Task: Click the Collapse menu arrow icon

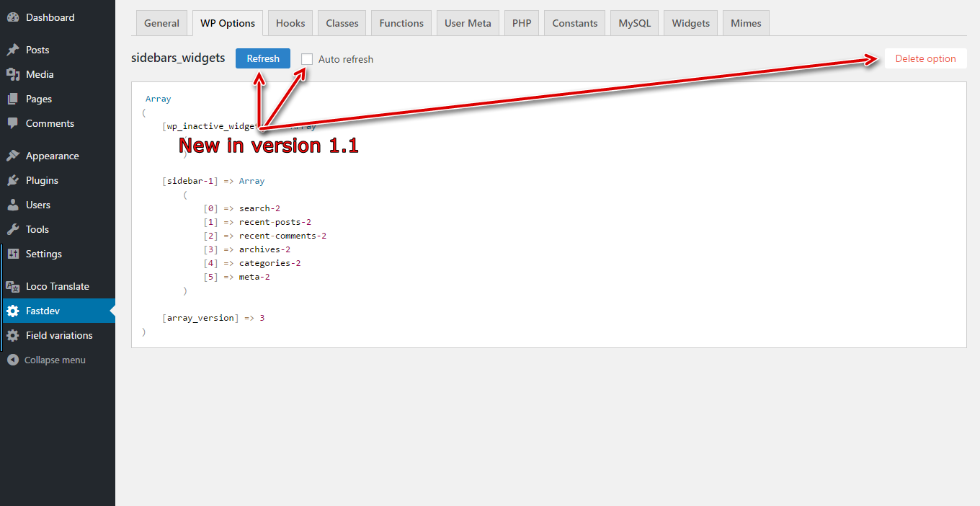Action: pos(13,360)
